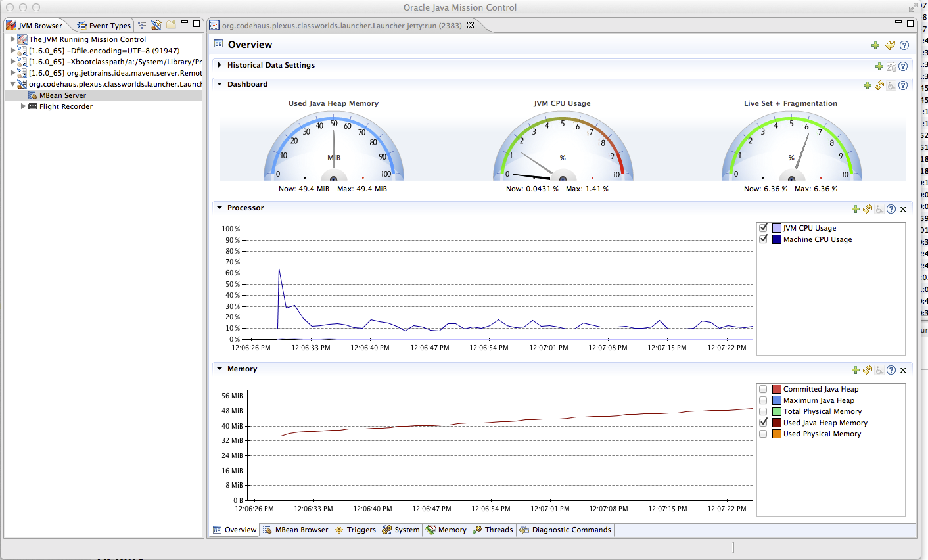Viewport: 928px width, 560px height.
Task: Open help for the Dashboard section
Action: point(903,85)
